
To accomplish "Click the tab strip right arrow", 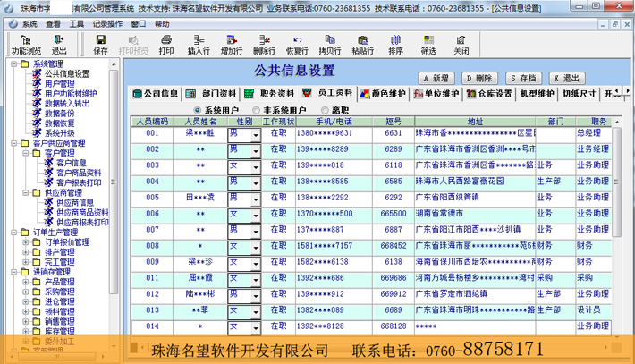I will pyautogui.click(x=627, y=90).
